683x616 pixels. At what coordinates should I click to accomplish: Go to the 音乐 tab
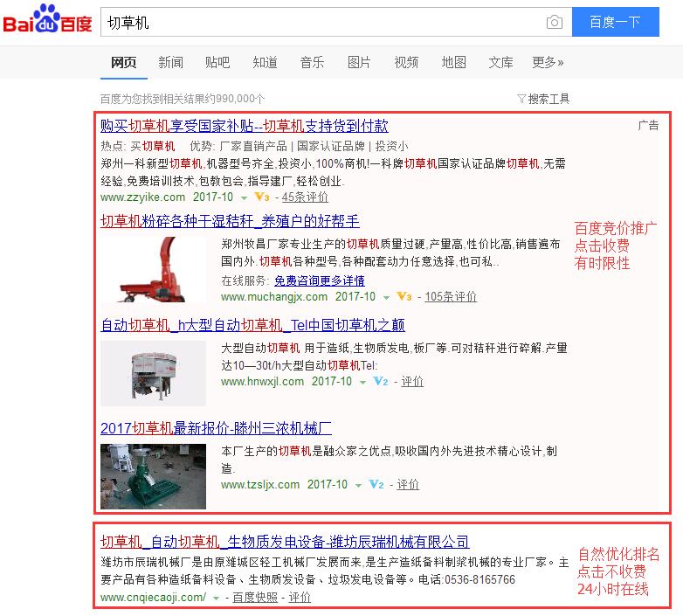pos(312,62)
